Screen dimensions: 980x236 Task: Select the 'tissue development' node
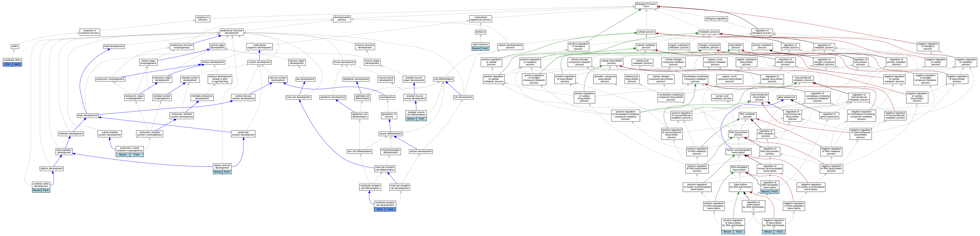coord(344,62)
